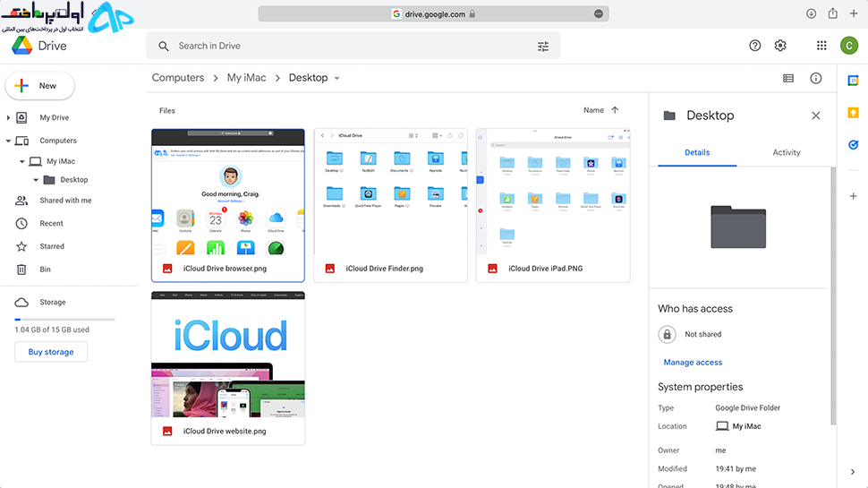Open Starred in sidebar
The image size is (868, 488).
[52, 246]
